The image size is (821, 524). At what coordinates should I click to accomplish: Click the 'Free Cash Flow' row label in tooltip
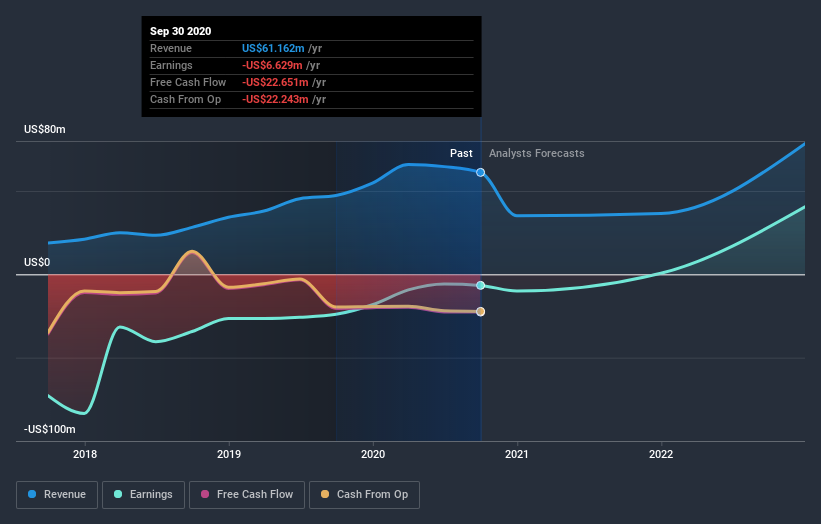[x=188, y=82]
